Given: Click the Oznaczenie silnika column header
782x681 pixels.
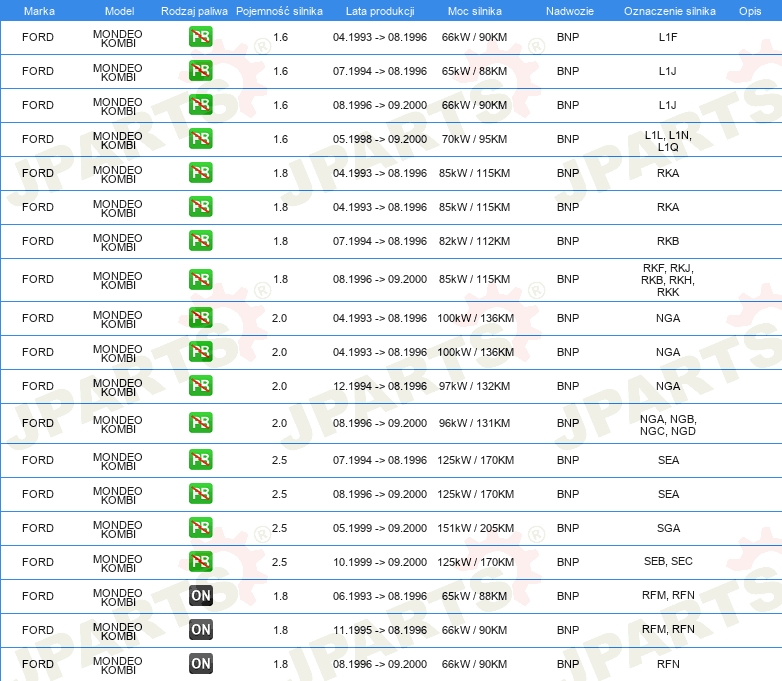Looking at the screenshot, I should [669, 11].
